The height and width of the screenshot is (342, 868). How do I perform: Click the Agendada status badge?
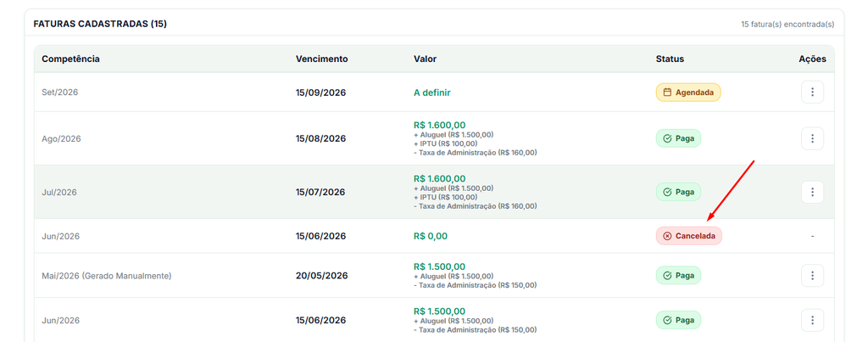tap(688, 93)
